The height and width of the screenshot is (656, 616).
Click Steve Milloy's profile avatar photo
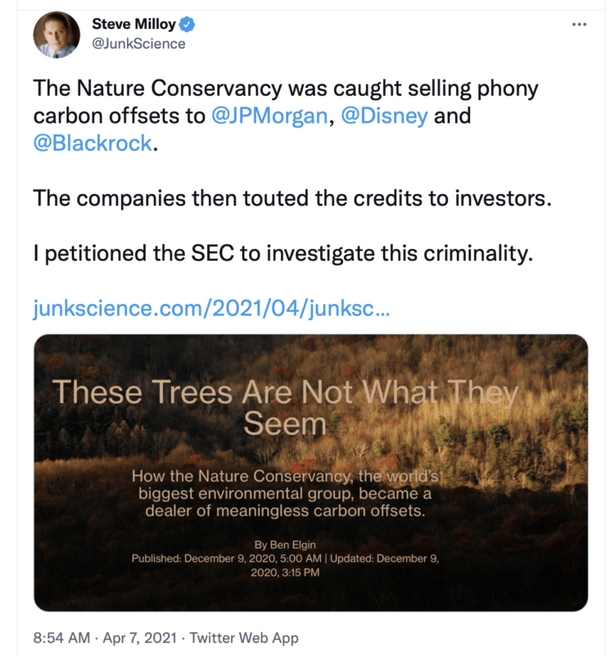[56, 35]
